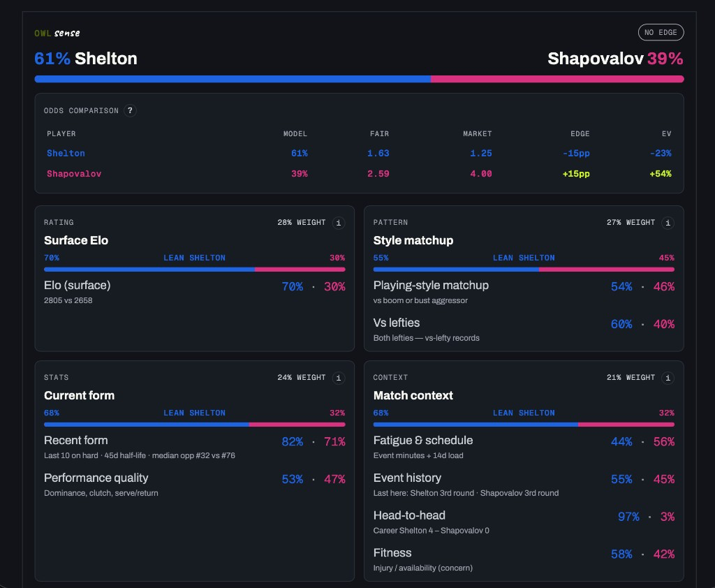This screenshot has height=588, width=715.
Task: Click LEAN SHELTON in the Surface Elo card
Action: click(194, 258)
